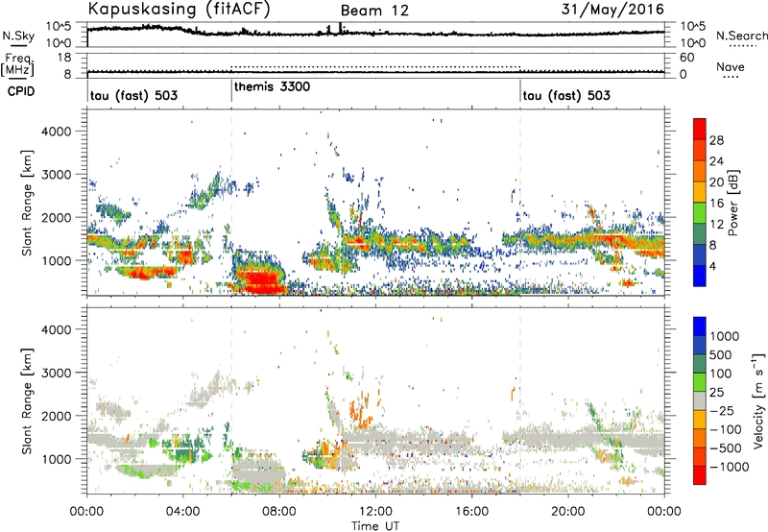The width and height of the screenshot is (768, 532).
Task: Pick the 100–500 m/s teal Velocity swatch
Action: click(x=700, y=364)
